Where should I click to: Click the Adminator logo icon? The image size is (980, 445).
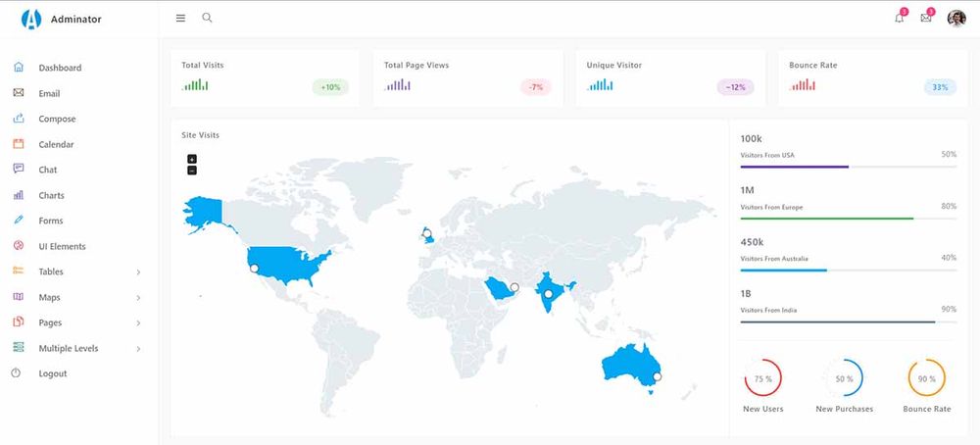pos(32,19)
